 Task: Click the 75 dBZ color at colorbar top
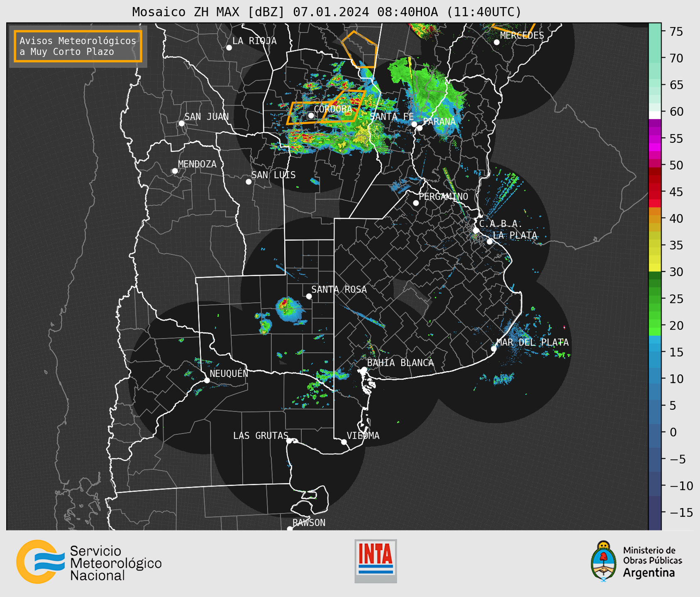point(655,32)
